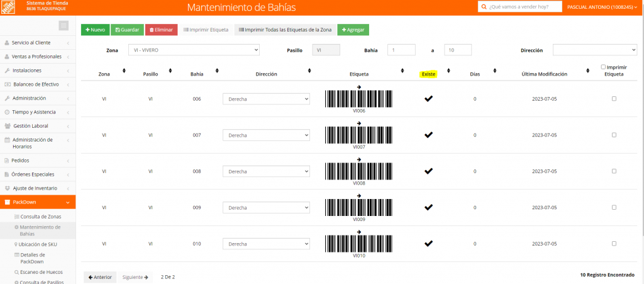Click the product search box in header
The image size is (644, 284).
519,7
